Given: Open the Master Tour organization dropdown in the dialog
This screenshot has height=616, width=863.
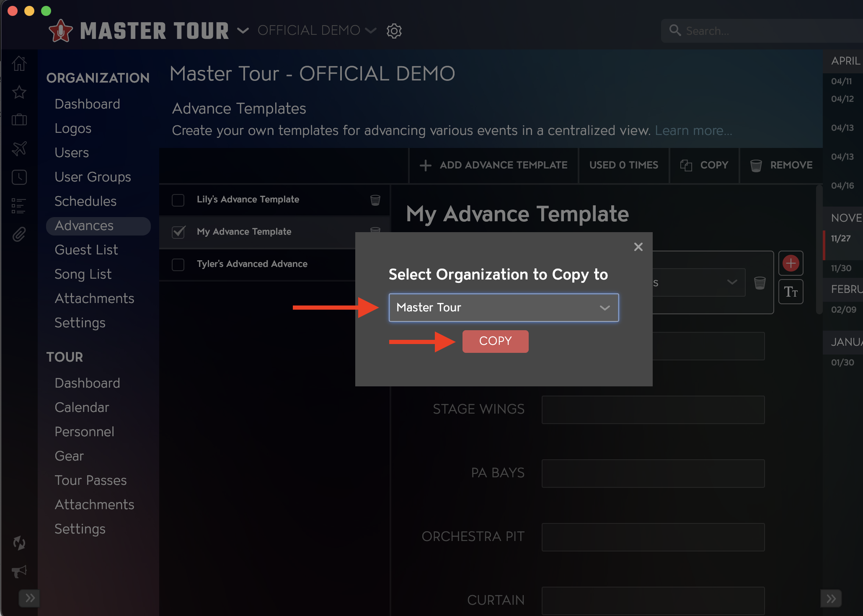Looking at the screenshot, I should pyautogui.click(x=504, y=308).
